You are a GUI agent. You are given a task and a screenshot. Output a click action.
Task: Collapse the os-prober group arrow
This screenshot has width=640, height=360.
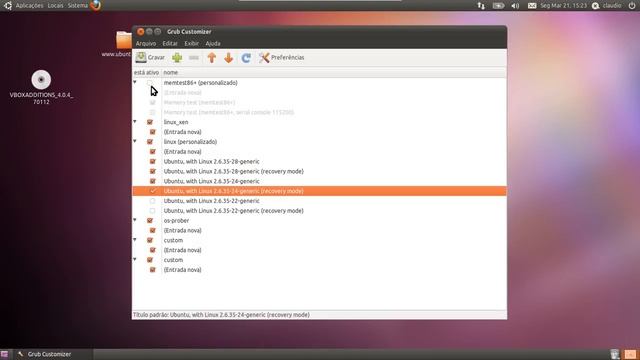[135, 220]
